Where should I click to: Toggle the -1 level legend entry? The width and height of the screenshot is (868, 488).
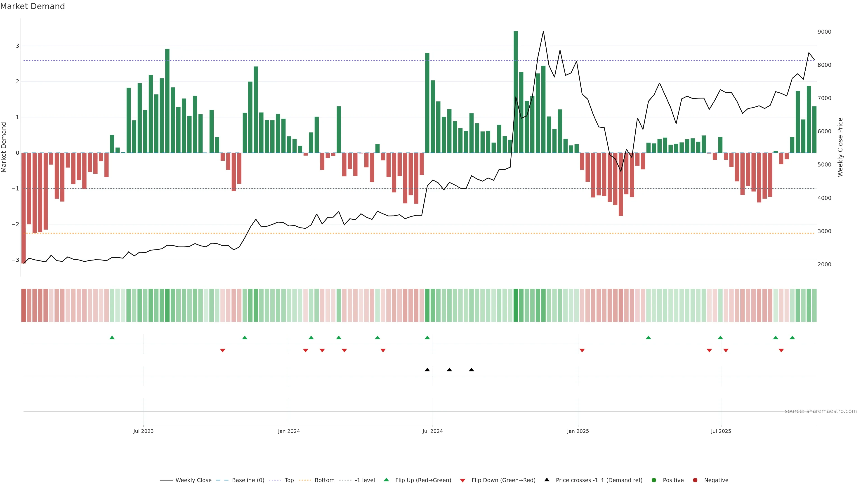[x=365, y=480]
